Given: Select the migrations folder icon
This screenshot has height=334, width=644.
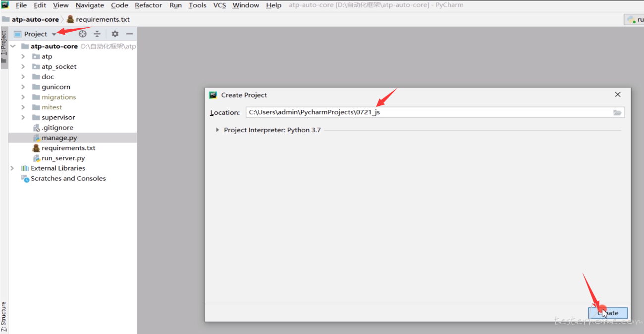Looking at the screenshot, I should [x=36, y=97].
